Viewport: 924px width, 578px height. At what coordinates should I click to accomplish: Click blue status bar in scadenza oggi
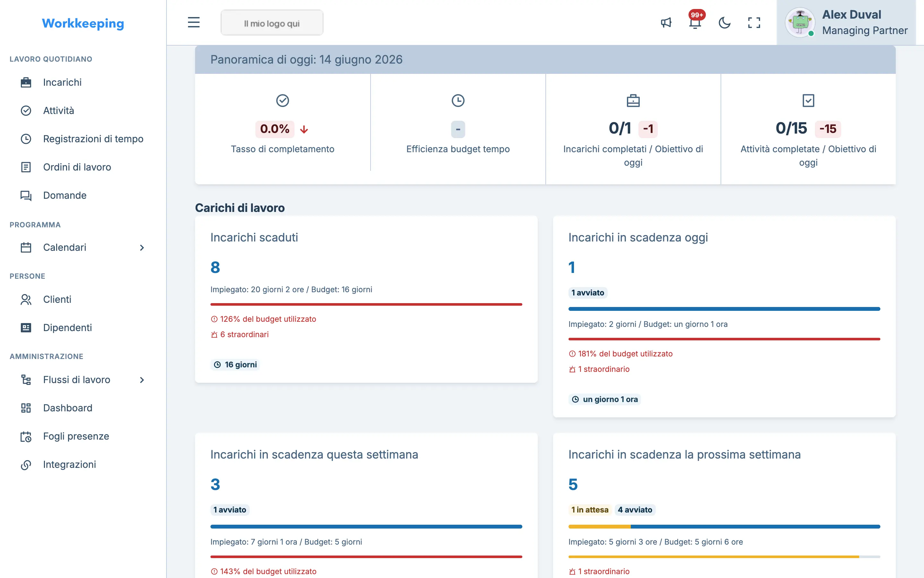[724, 309]
